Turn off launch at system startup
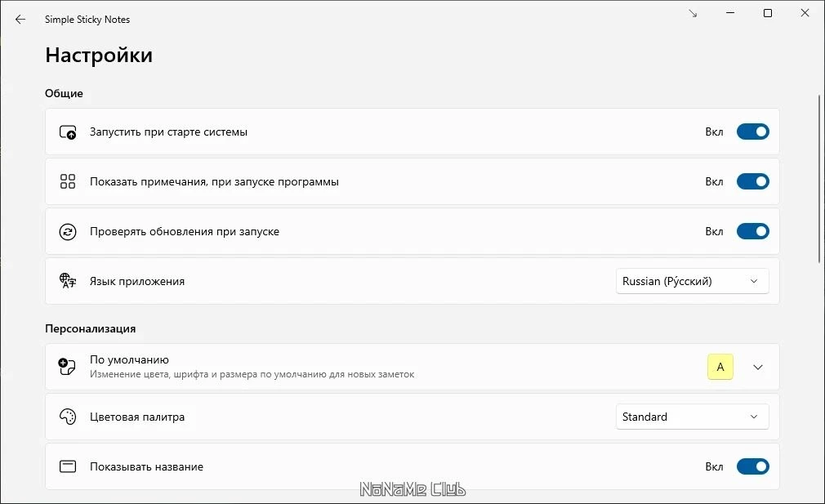The width and height of the screenshot is (825, 504). (x=752, y=132)
